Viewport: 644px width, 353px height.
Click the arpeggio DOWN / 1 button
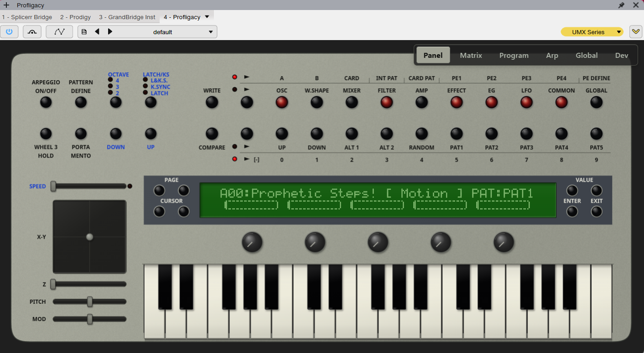(x=317, y=134)
